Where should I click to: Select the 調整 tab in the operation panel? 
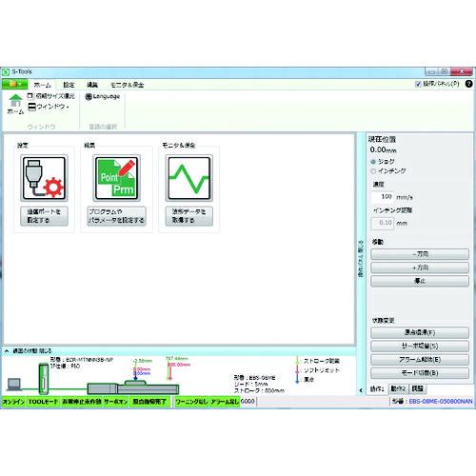[x=417, y=388]
